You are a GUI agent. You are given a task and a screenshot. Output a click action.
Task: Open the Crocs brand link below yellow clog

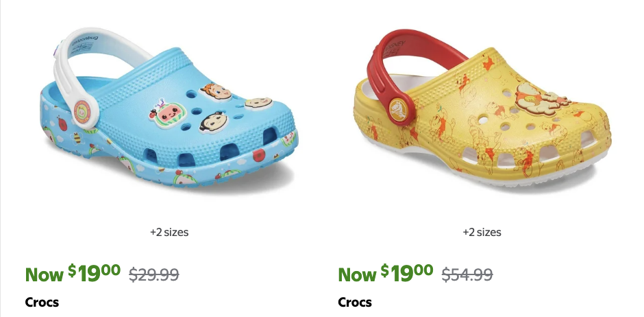tap(355, 302)
